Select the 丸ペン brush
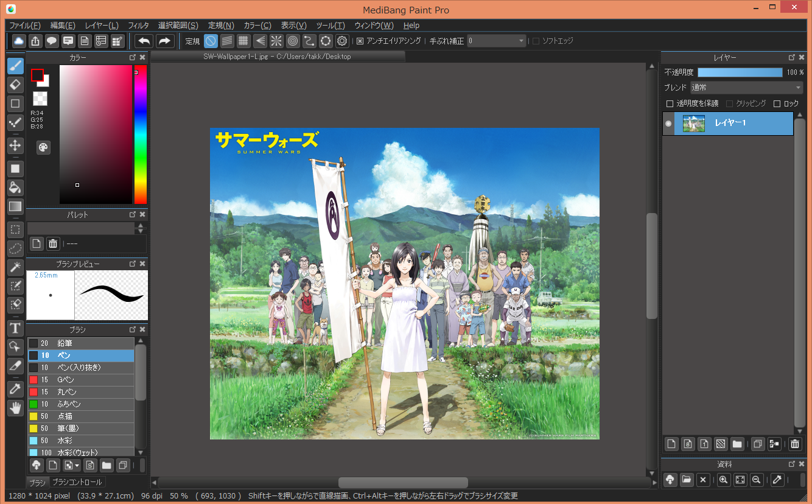The height and width of the screenshot is (504, 812). pyautogui.click(x=81, y=392)
